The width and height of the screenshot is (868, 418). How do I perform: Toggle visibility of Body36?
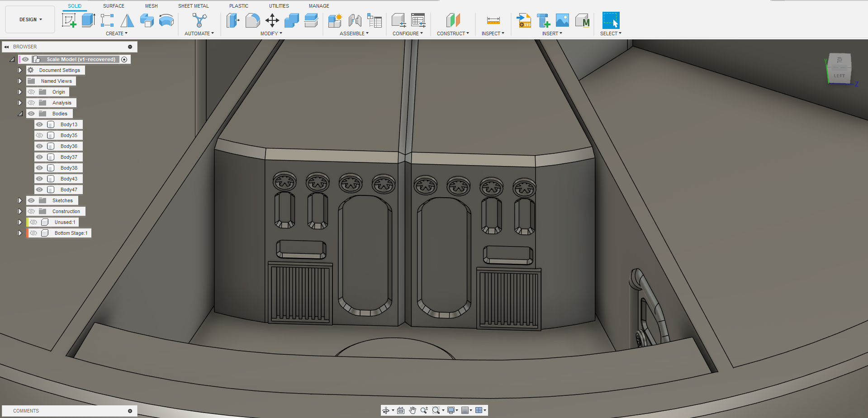(39, 146)
